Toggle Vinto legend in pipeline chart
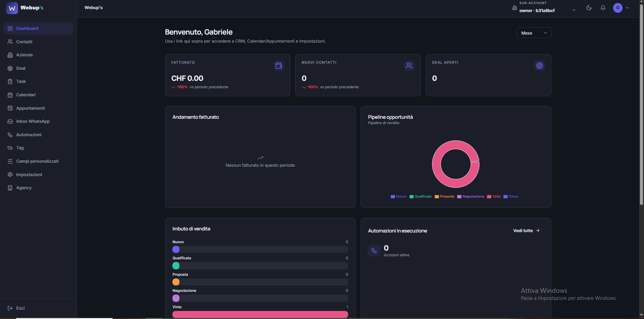The height and width of the screenshot is (319, 644). (494, 197)
